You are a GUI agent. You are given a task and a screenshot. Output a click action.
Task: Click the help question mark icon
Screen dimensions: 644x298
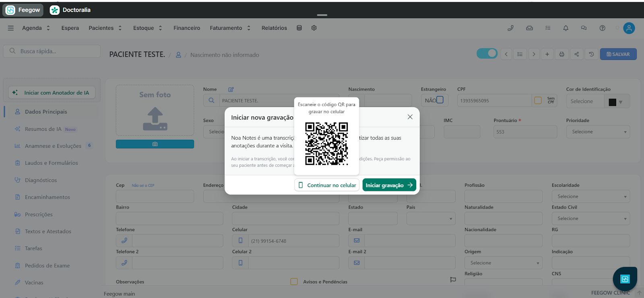(x=602, y=28)
